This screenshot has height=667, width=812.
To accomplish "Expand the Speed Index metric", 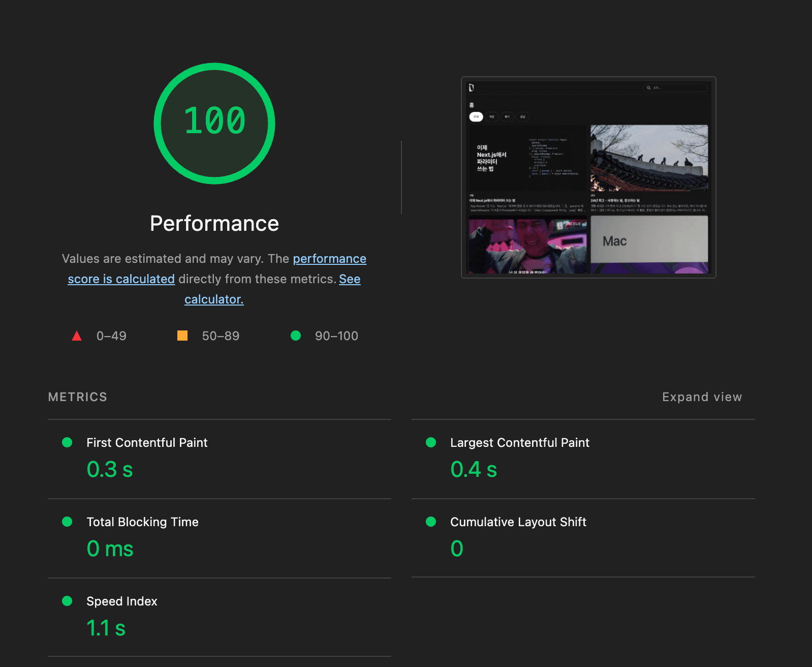I will [220, 618].
